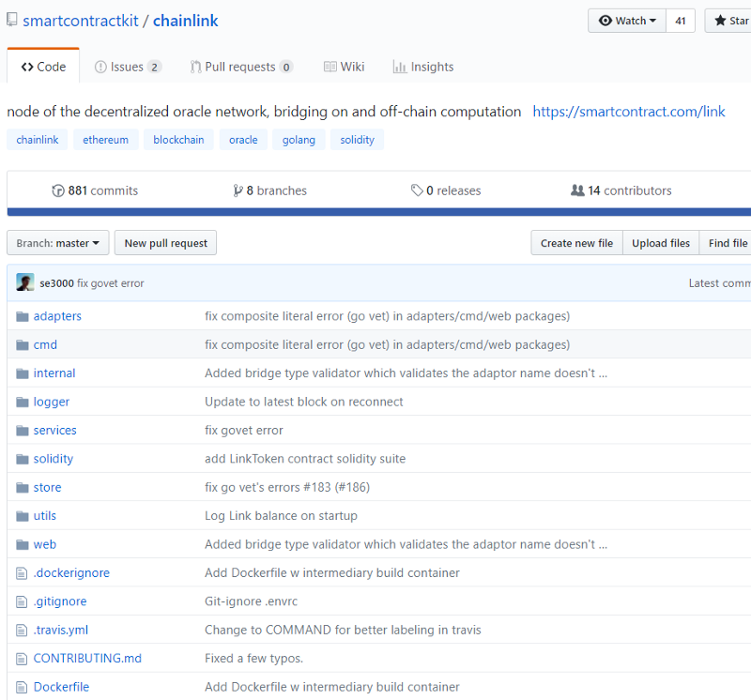
Task: Open the chainlink repository name link
Action: (185, 21)
